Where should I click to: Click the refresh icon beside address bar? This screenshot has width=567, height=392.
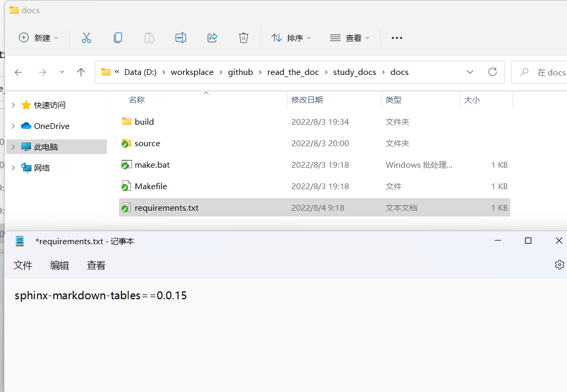tap(492, 72)
